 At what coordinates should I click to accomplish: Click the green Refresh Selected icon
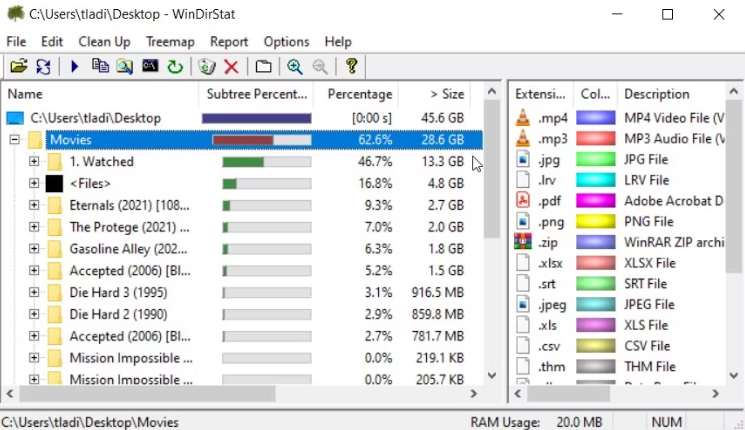coord(175,66)
